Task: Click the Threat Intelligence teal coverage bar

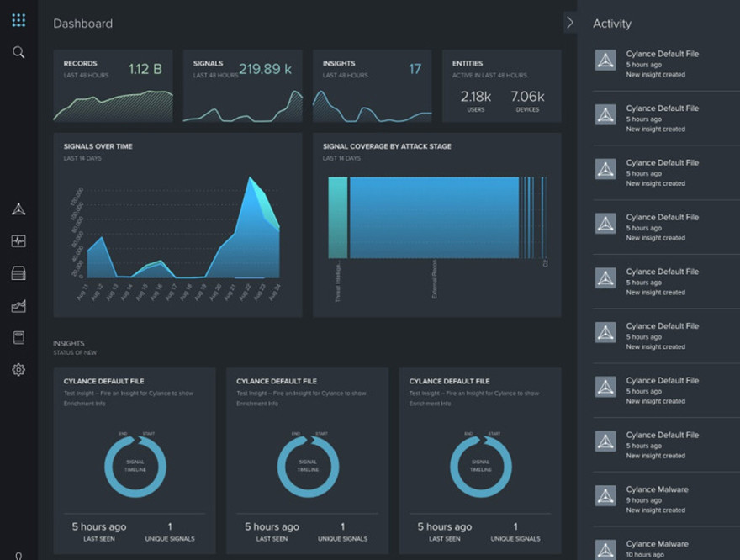Action: pos(338,218)
